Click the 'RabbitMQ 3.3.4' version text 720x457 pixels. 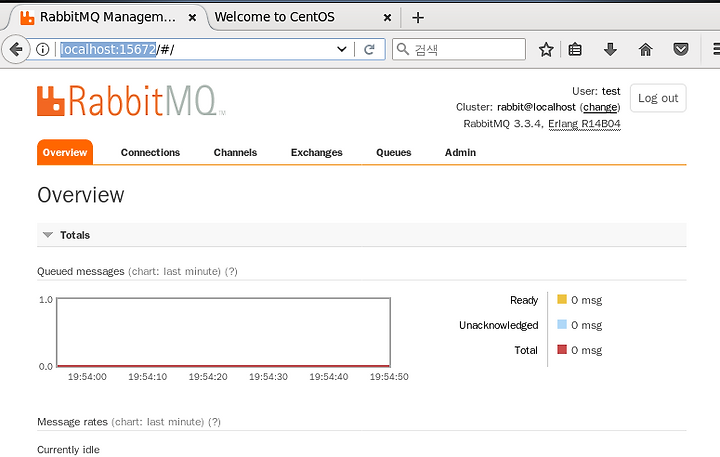pyautogui.click(x=503, y=124)
